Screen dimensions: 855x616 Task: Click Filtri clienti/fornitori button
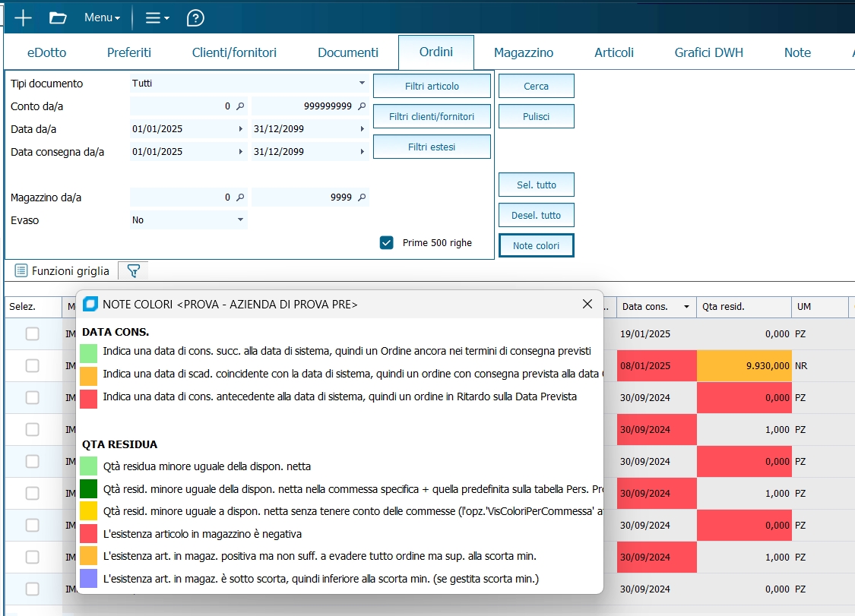point(432,116)
